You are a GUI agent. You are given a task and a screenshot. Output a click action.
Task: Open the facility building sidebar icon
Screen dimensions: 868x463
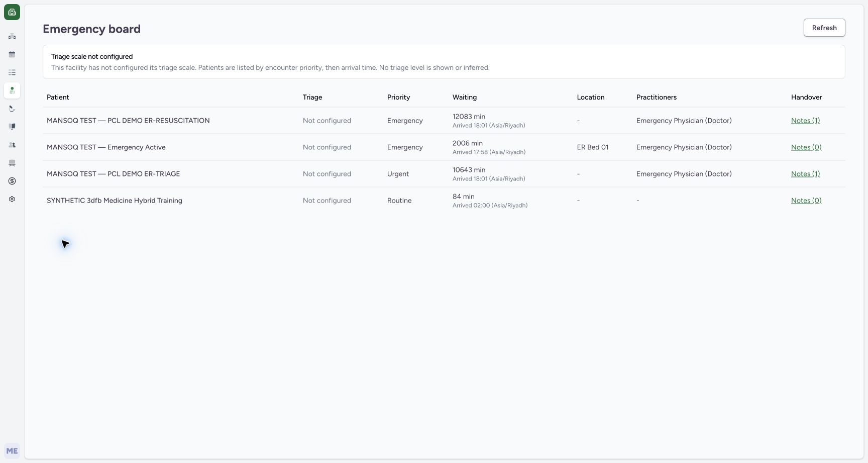(x=12, y=36)
